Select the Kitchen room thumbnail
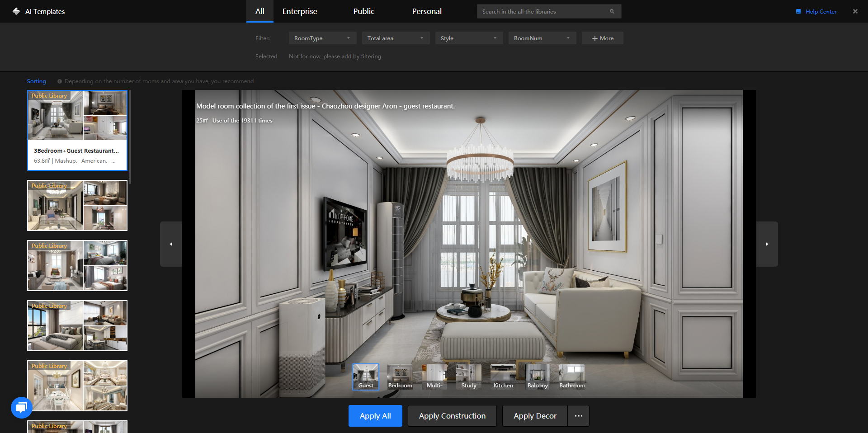Image resolution: width=868 pixels, height=433 pixels. coord(503,377)
